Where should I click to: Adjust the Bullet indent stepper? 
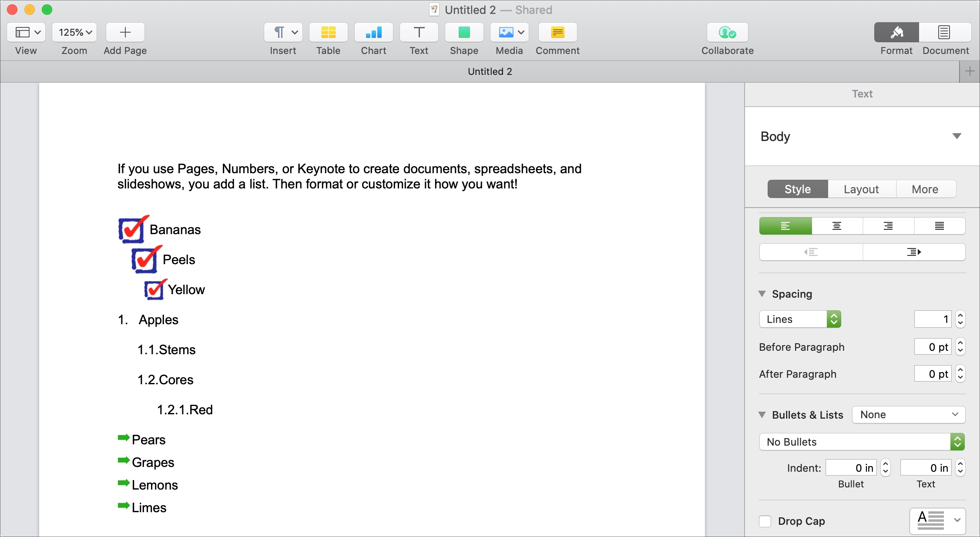click(886, 468)
